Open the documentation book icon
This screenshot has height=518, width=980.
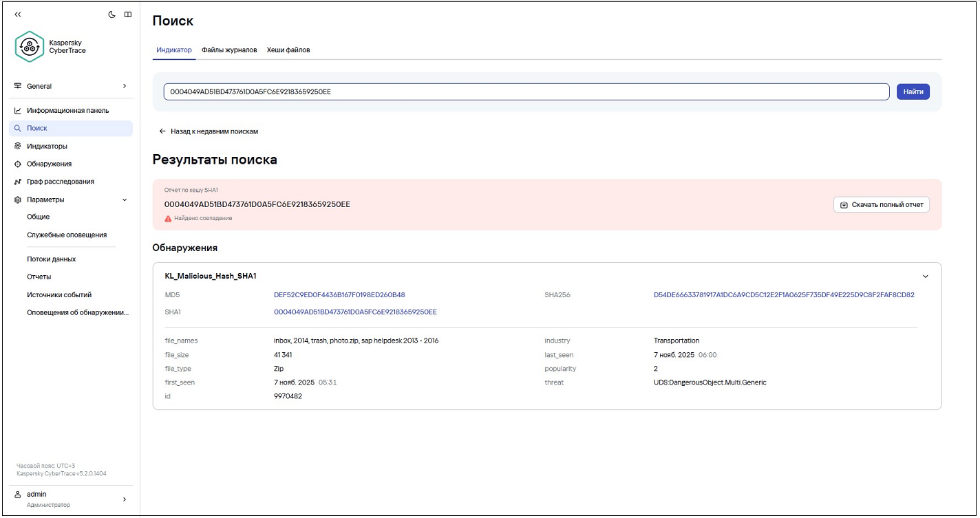128,14
